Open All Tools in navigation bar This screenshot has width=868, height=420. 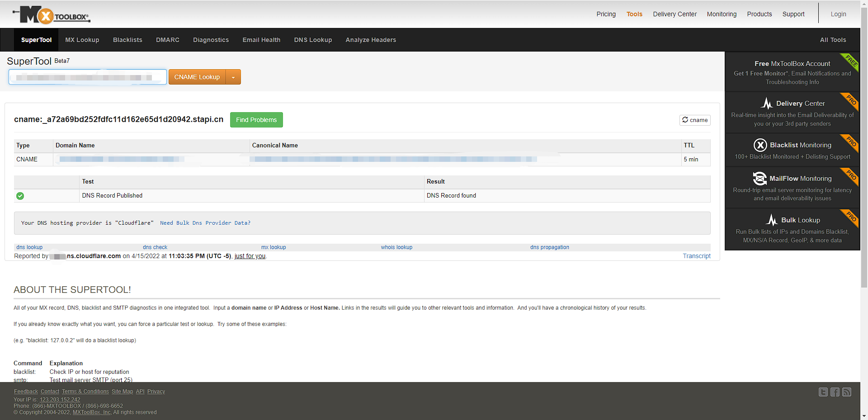[833, 40]
